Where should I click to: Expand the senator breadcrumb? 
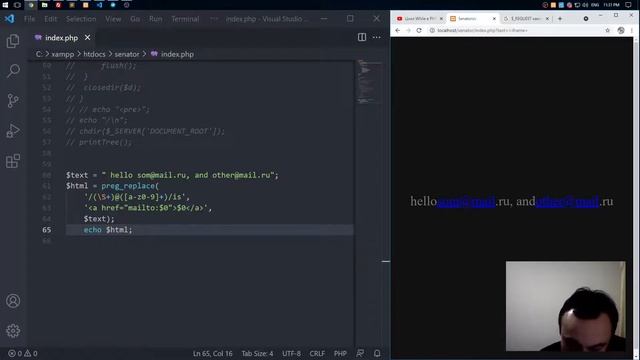coord(127,54)
